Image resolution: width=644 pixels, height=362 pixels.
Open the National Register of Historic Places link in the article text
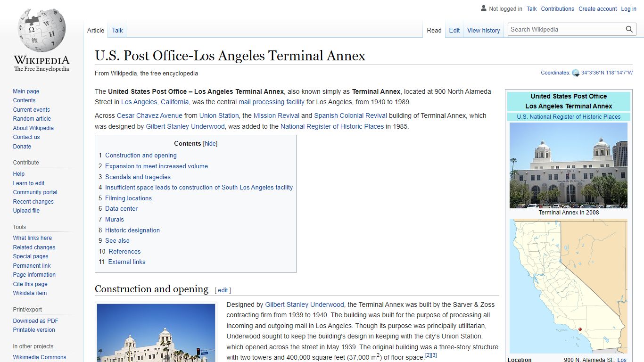point(332,126)
